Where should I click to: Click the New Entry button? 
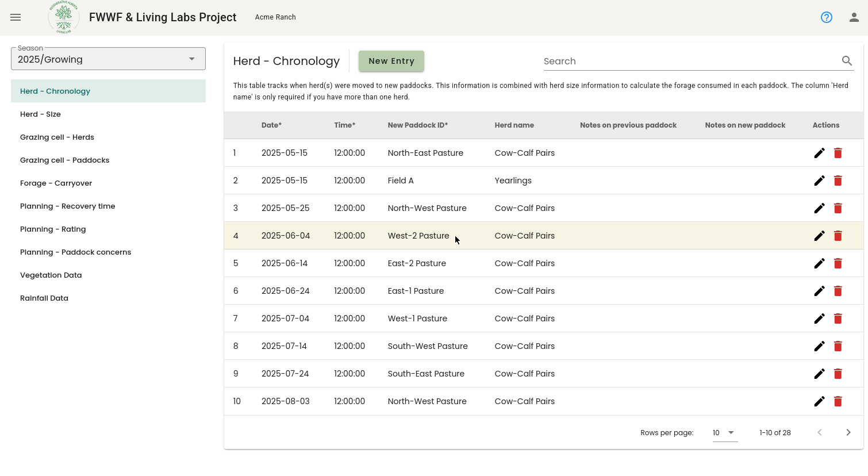pyautogui.click(x=391, y=61)
